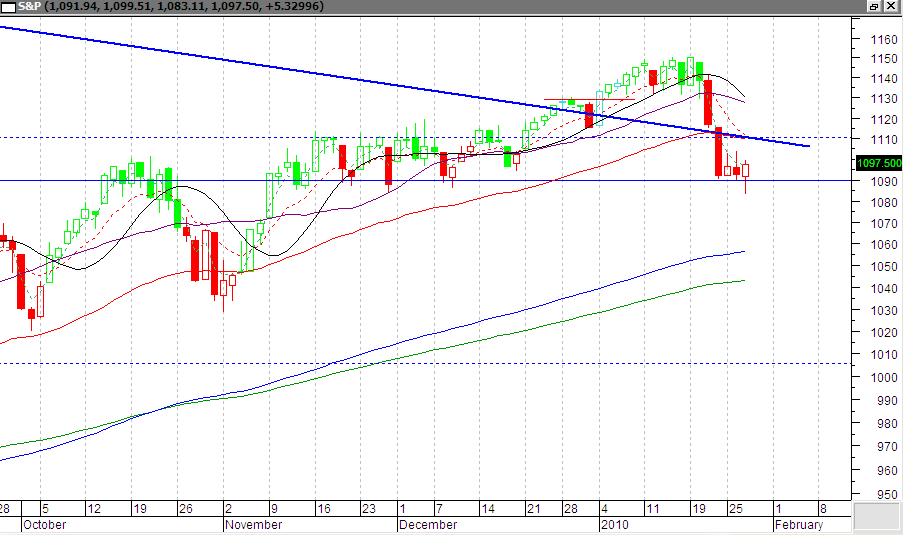This screenshot has width=903, height=535.
Task: Click the date label 12 under October
Action: (94, 509)
